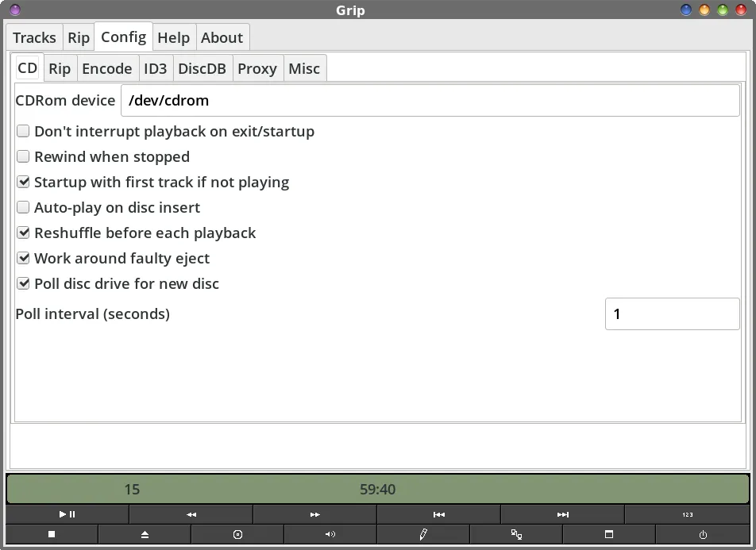Open the DiscDB sub-tab
Screen dimensions: 756x550
202,68
